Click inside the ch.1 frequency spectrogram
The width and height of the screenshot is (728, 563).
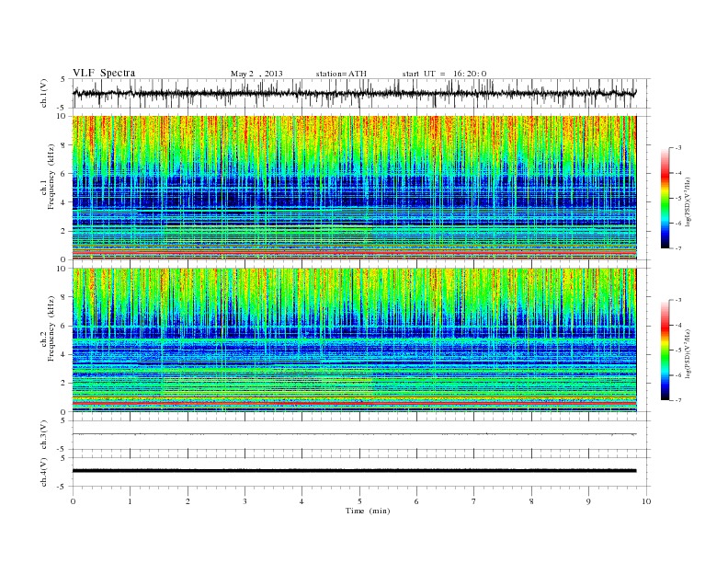354,188
